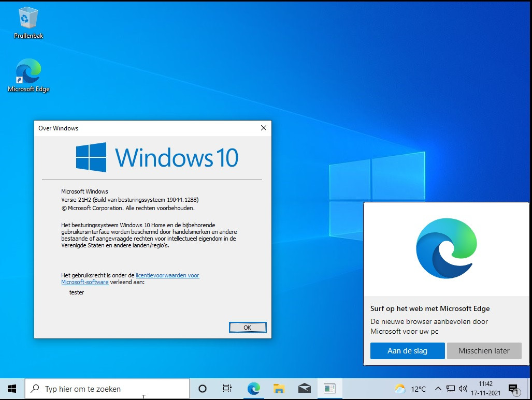Show hidden system tray icons

[438, 389]
